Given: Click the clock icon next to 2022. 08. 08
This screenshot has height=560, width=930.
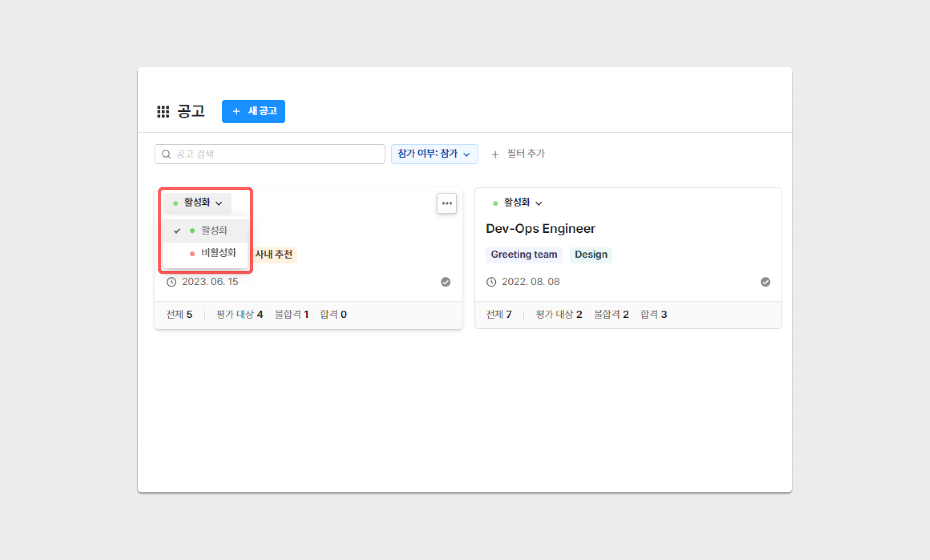Looking at the screenshot, I should click(491, 282).
